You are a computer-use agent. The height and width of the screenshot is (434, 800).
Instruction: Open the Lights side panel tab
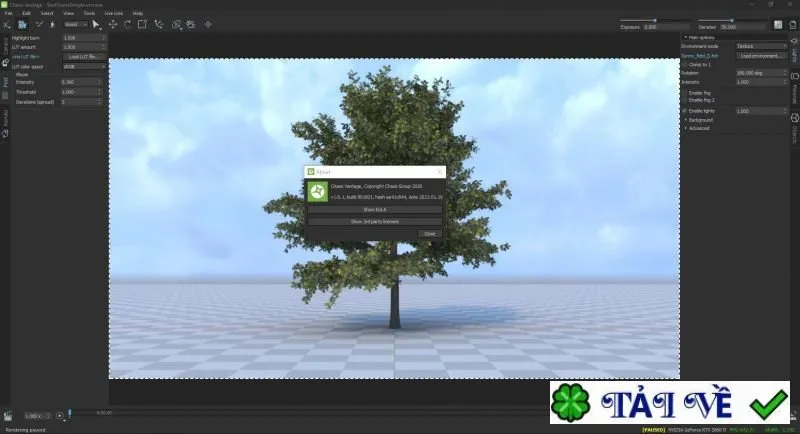(x=794, y=49)
